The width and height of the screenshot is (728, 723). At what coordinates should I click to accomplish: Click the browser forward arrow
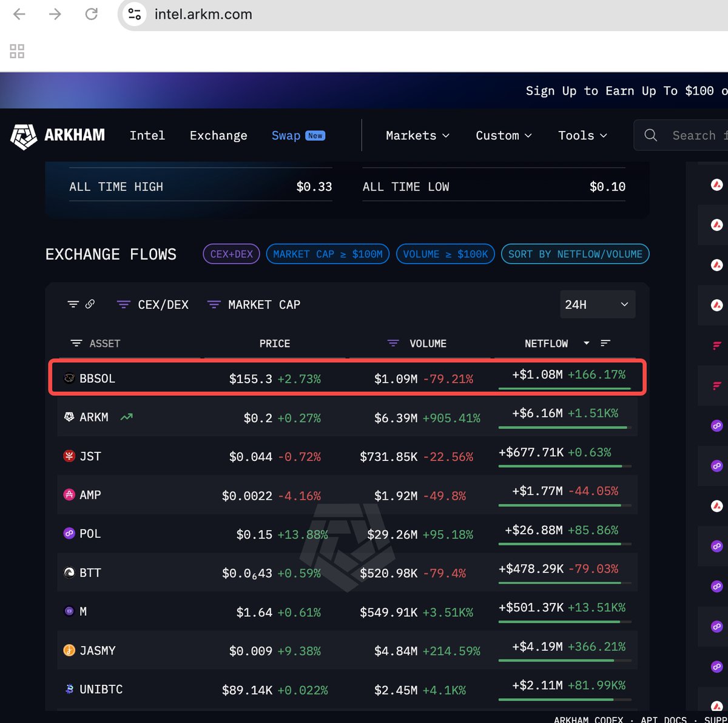(x=55, y=14)
